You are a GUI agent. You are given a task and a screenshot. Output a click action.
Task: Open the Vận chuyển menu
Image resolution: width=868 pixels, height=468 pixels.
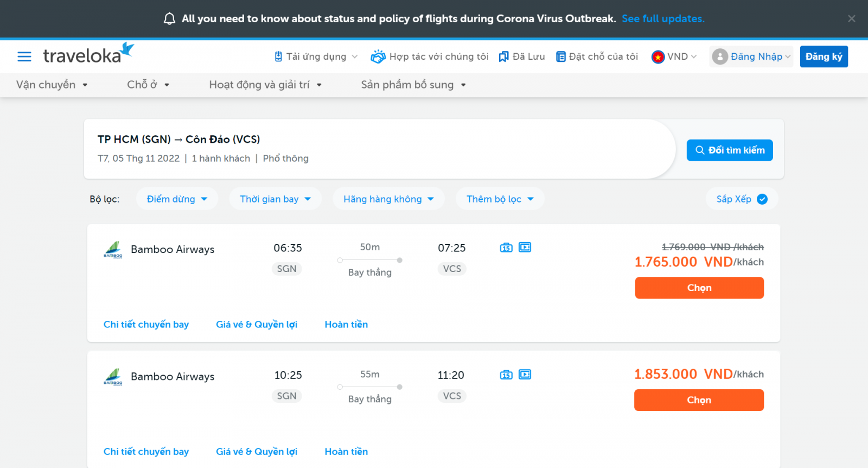(52, 85)
